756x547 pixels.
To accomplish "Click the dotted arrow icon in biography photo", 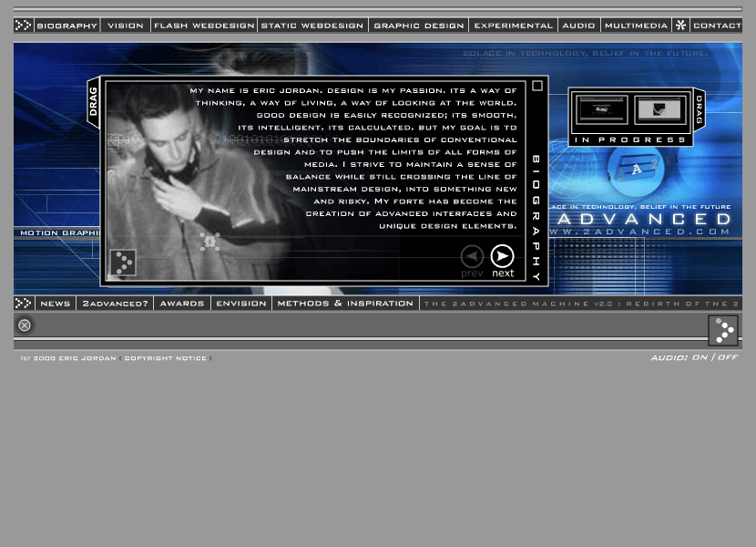I will [123, 263].
